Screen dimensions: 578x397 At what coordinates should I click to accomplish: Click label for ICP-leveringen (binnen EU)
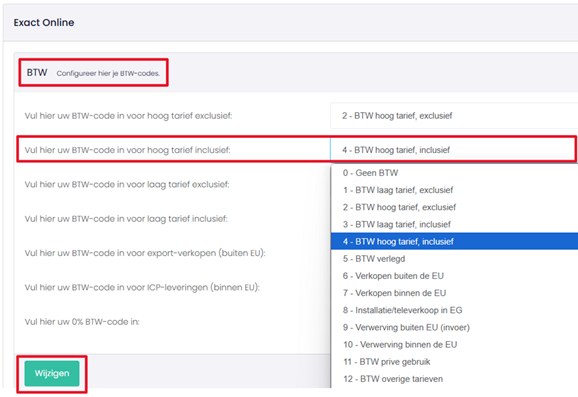[142, 288]
